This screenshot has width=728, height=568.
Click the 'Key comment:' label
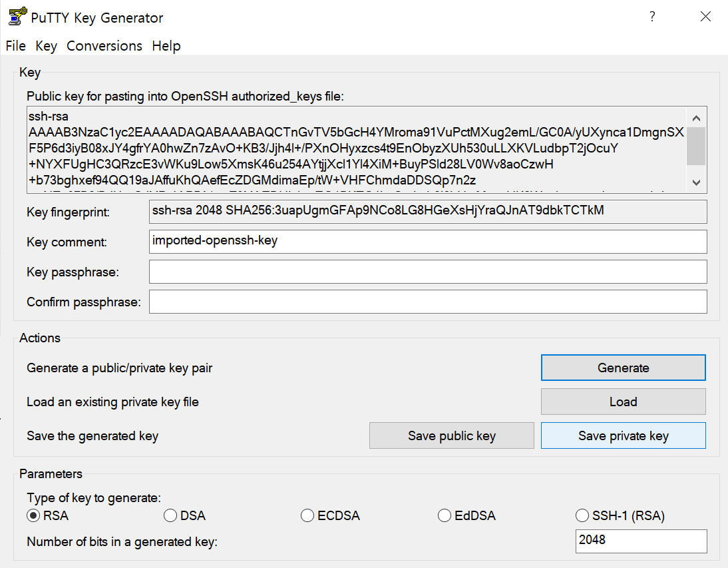(67, 242)
